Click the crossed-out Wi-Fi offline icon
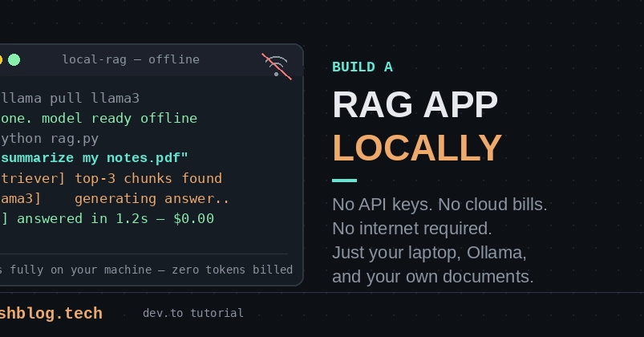The width and height of the screenshot is (644, 337). click(277, 66)
